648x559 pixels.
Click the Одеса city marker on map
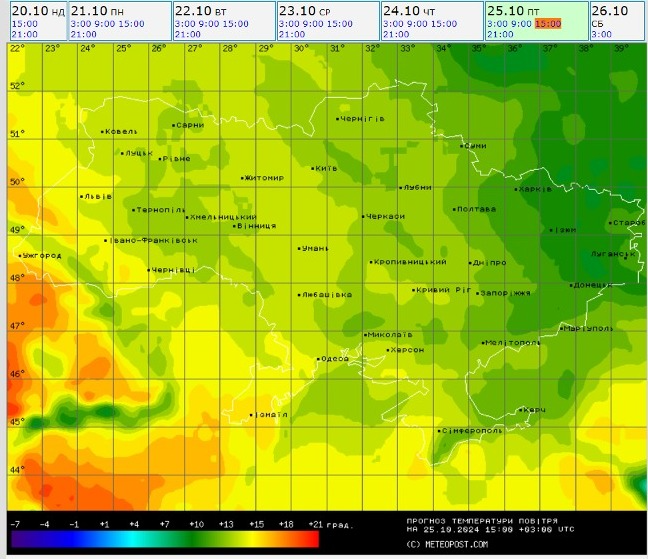pyautogui.click(x=318, y=358)
